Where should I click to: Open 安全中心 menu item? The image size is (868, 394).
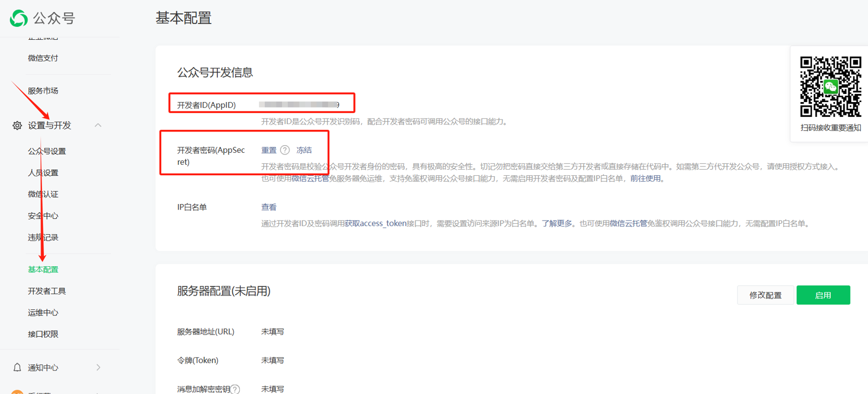[43, 216]
